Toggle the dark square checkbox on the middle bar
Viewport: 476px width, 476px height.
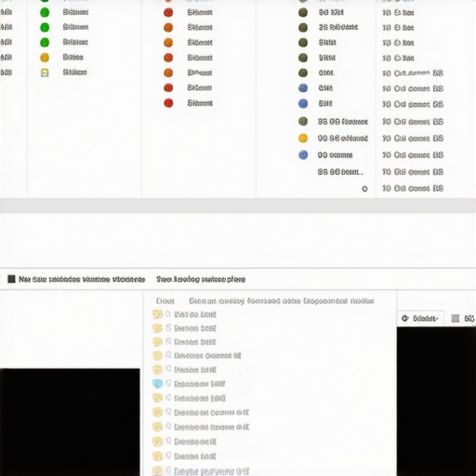11,279
